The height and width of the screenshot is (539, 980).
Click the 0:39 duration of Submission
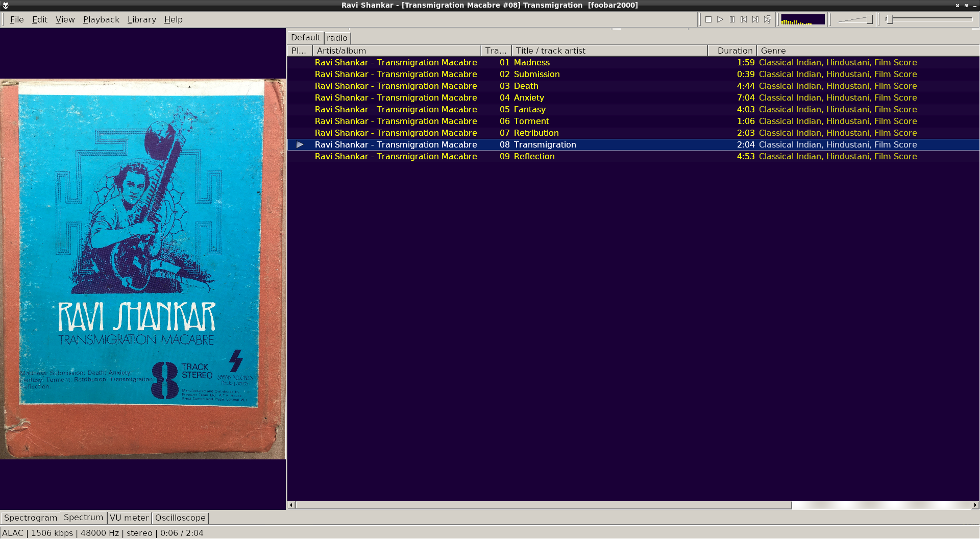tap(745, 74)
